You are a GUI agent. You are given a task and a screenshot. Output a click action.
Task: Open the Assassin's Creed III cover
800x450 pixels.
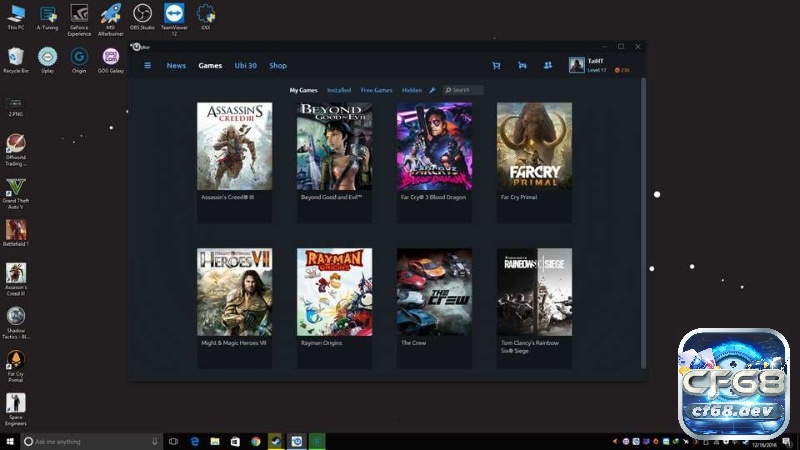[235, 146]
